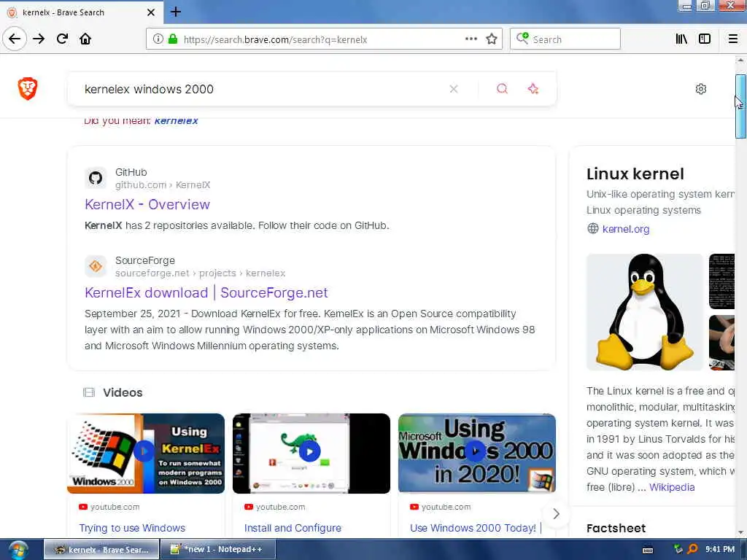Open a new browser tab with plus
The width and height of the screenshot is (747, 560).
[x=176, y=12]
